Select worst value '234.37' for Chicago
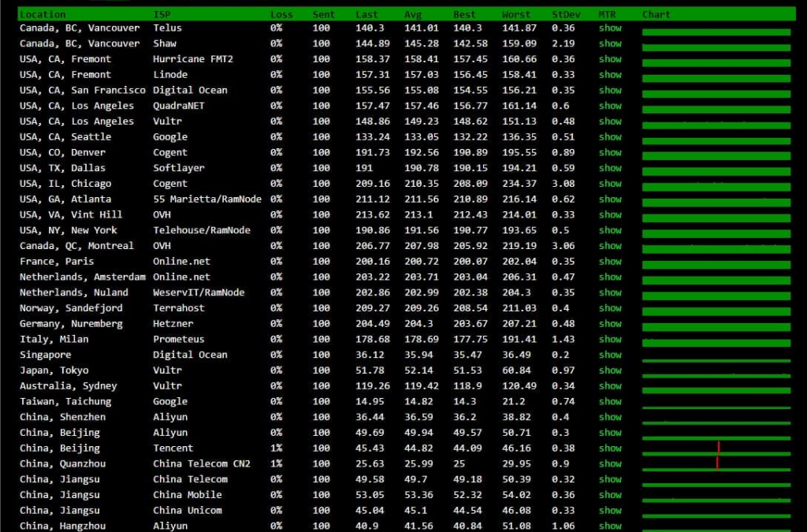807x532 pixels. click(519, 184)
